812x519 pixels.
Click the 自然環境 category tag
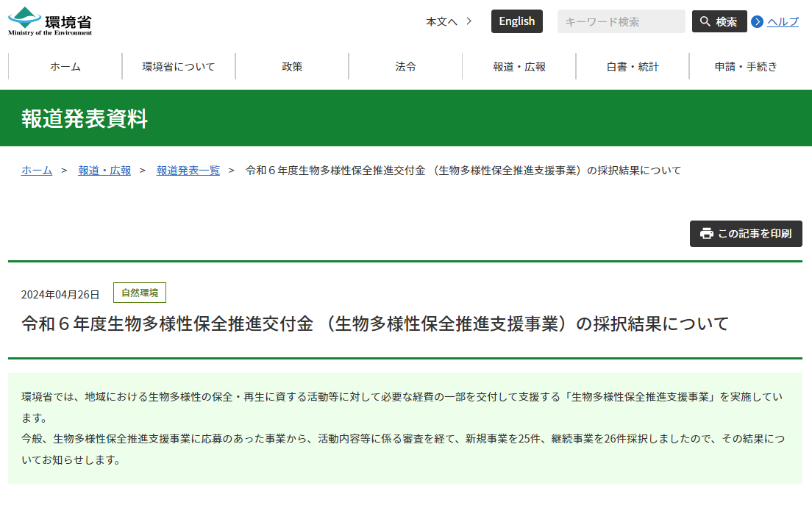click(x=140, y=293)
